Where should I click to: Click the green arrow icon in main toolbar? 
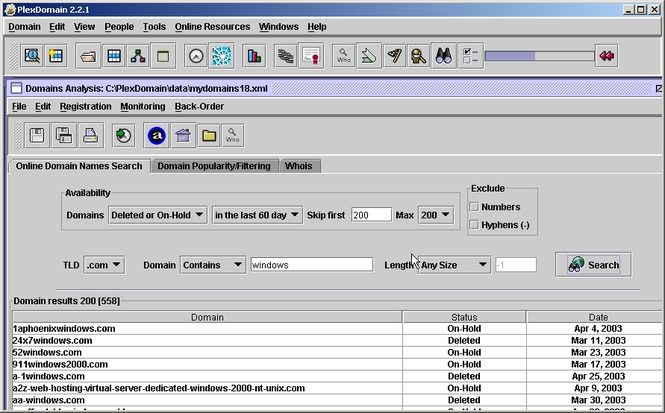369,56
